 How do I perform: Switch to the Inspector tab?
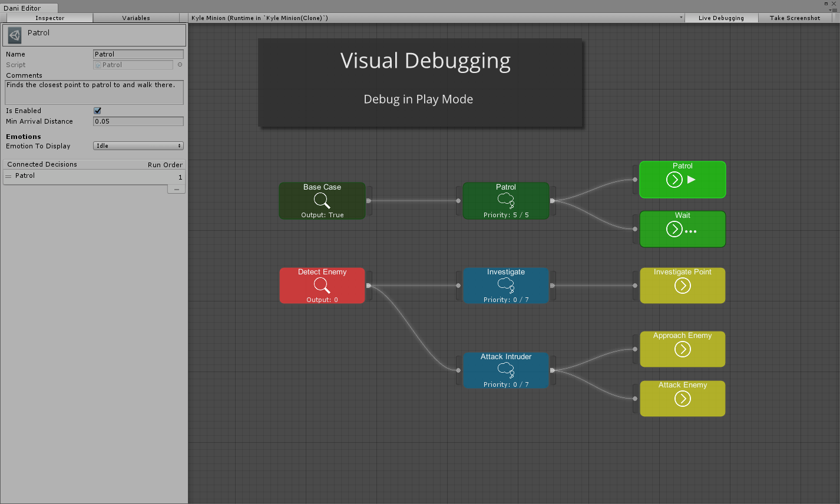point(49,18)
